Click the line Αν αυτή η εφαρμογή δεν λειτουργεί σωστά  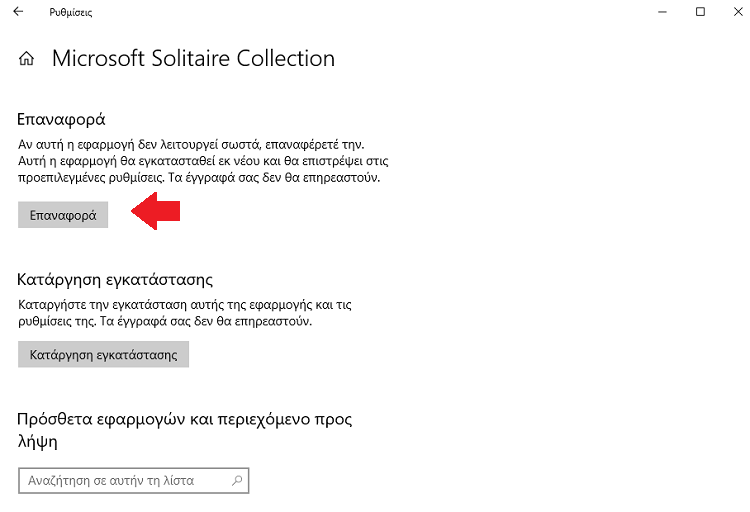point(191,144)
